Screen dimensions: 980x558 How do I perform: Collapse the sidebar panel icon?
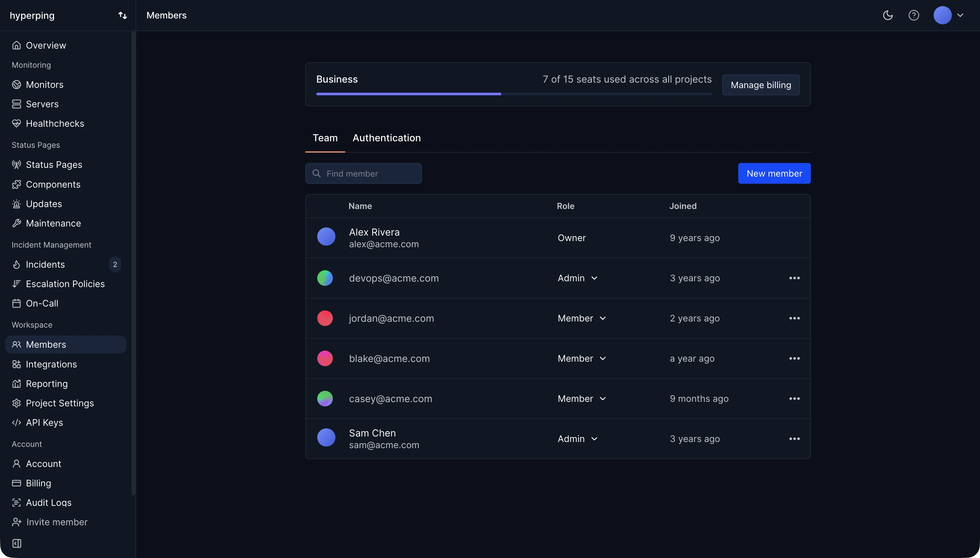pyautogui.click(x=17, y=543)
